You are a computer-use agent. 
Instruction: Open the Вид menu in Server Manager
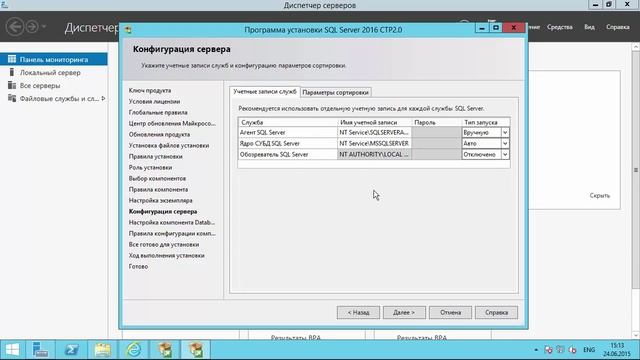tap(589, 27)
